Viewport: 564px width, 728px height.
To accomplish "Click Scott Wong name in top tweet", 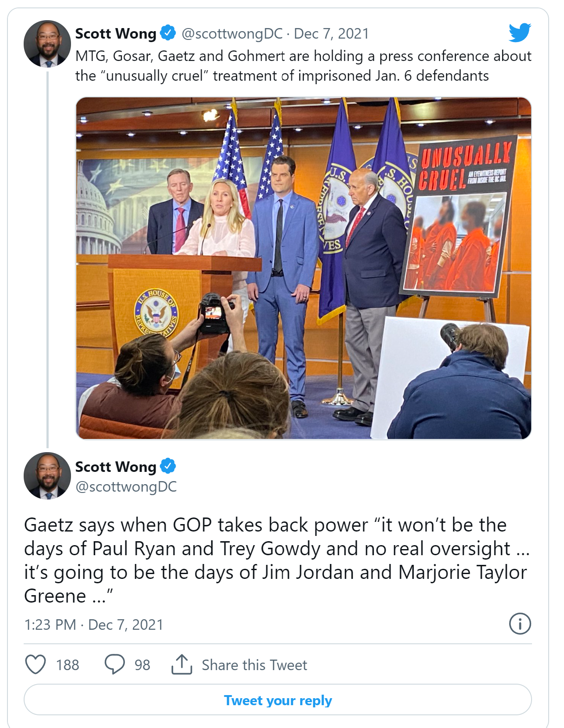I will coord(116,33).
